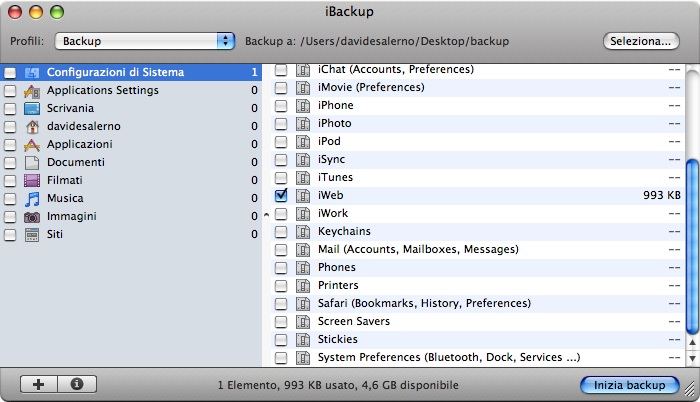Open the Profili Backup dropdown
This screenshot has width=700, height=402.
145,41
